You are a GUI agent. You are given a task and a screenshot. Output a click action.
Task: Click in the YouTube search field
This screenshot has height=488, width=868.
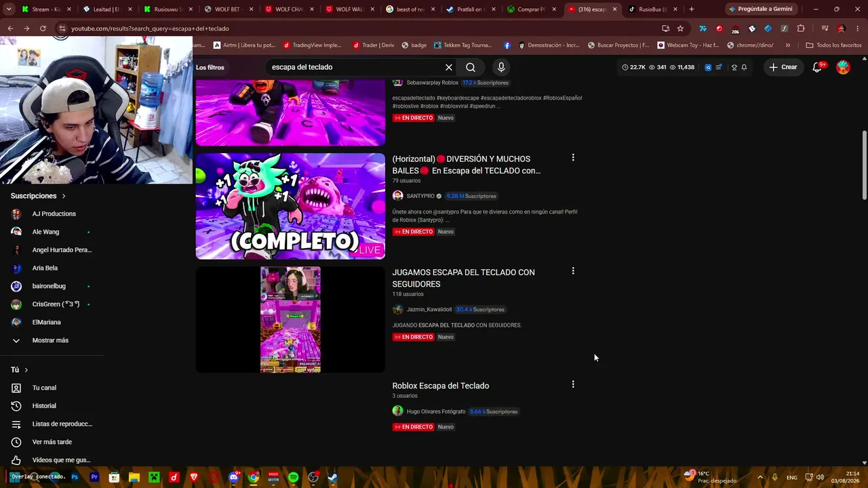click(353, 67)
